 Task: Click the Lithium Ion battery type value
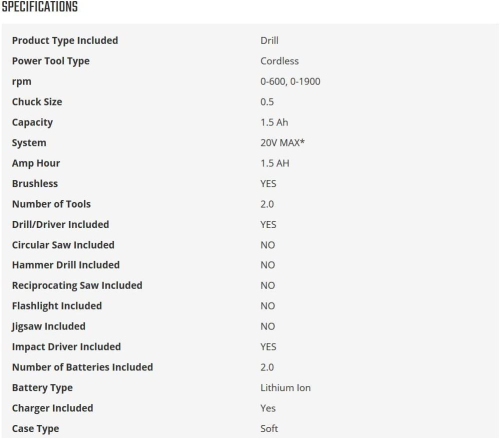point(285,388)
